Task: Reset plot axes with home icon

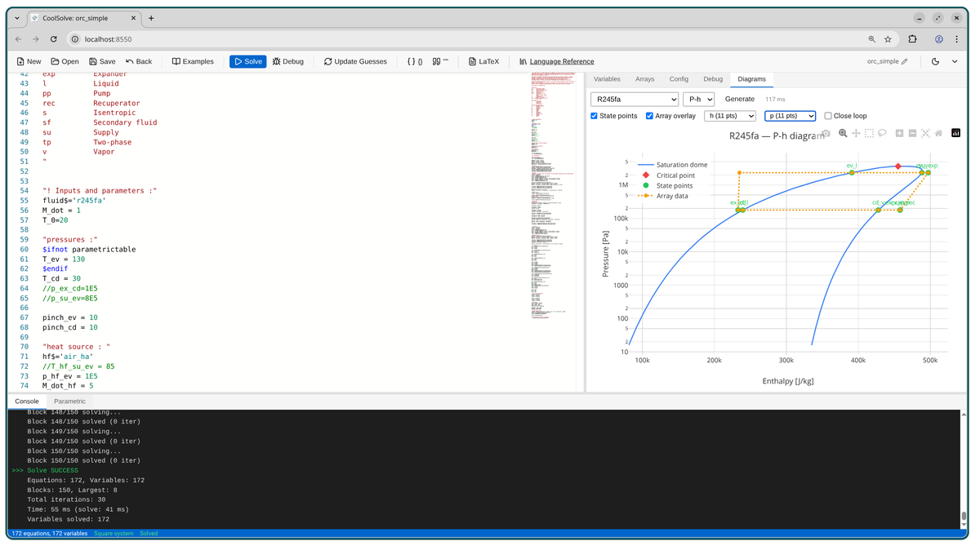Action: click(938, 133)
